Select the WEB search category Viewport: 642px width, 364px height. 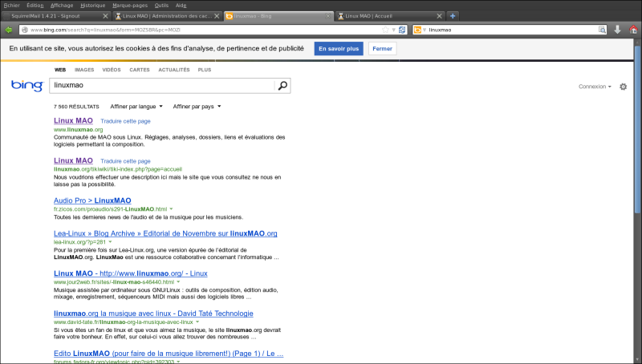click(60, 70)
